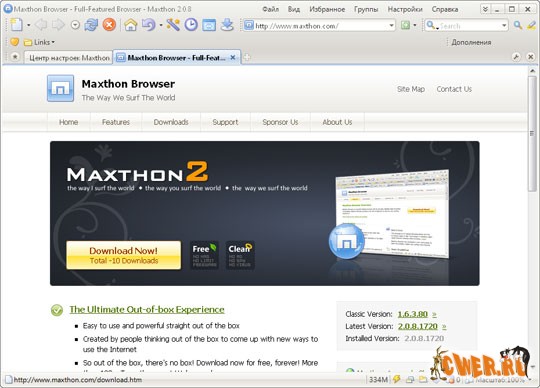Expand the search box history dropdown arrow
This screenshot has height=388, width=540.
pos(504,25)
